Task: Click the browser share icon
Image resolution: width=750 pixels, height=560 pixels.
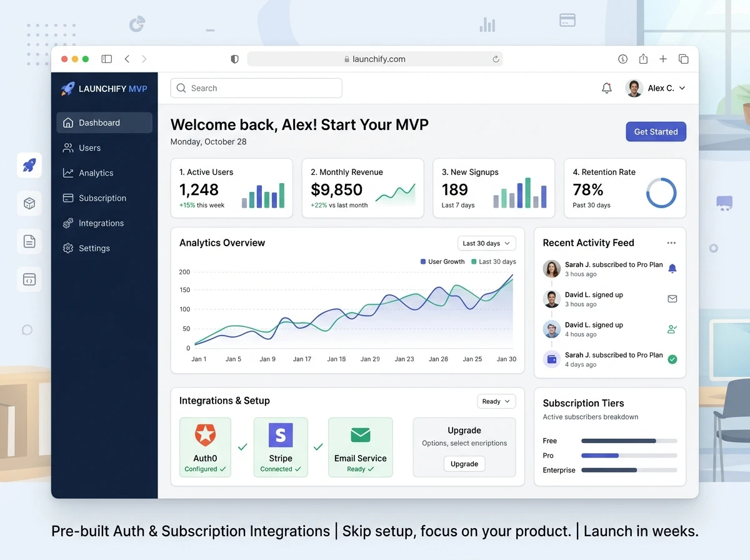Action: coord(643,59)
